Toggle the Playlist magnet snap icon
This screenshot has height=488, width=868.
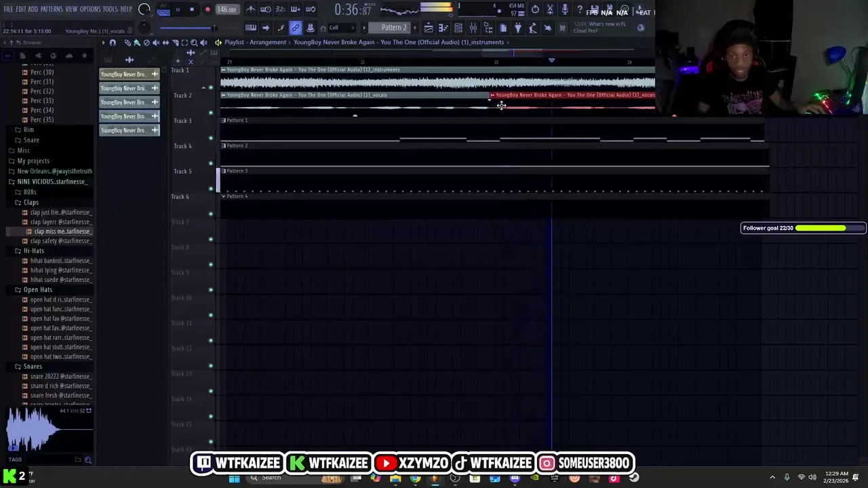tap(113, 43)
